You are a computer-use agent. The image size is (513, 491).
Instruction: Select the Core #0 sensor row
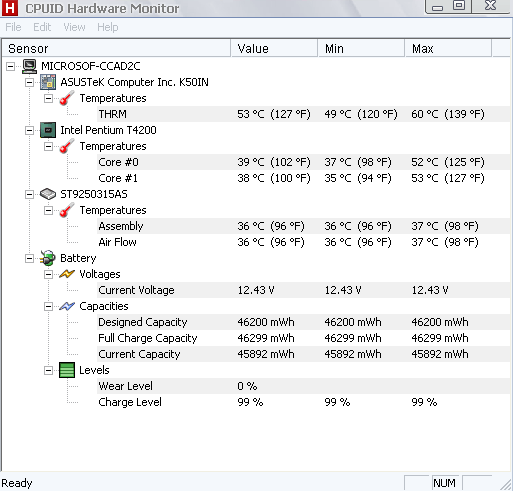[x=303, y=162]
